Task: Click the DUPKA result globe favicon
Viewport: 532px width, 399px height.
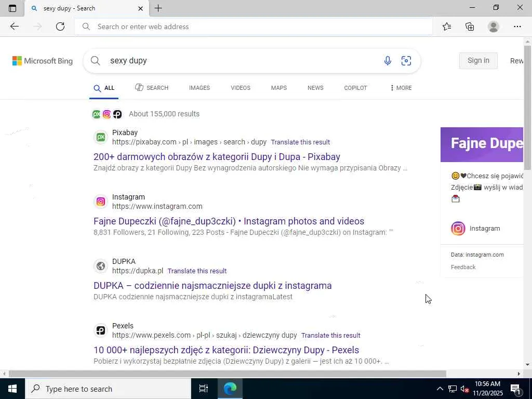Action: [101, 267]
